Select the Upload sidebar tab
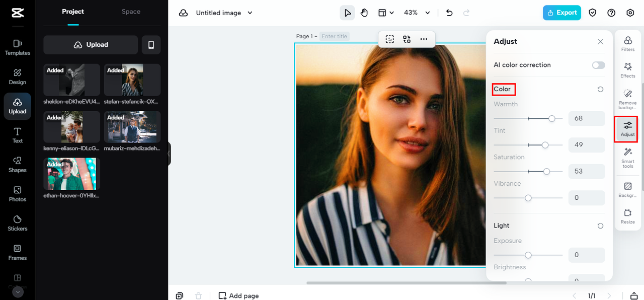Viewport: 644px width, 300px height. 18,106
